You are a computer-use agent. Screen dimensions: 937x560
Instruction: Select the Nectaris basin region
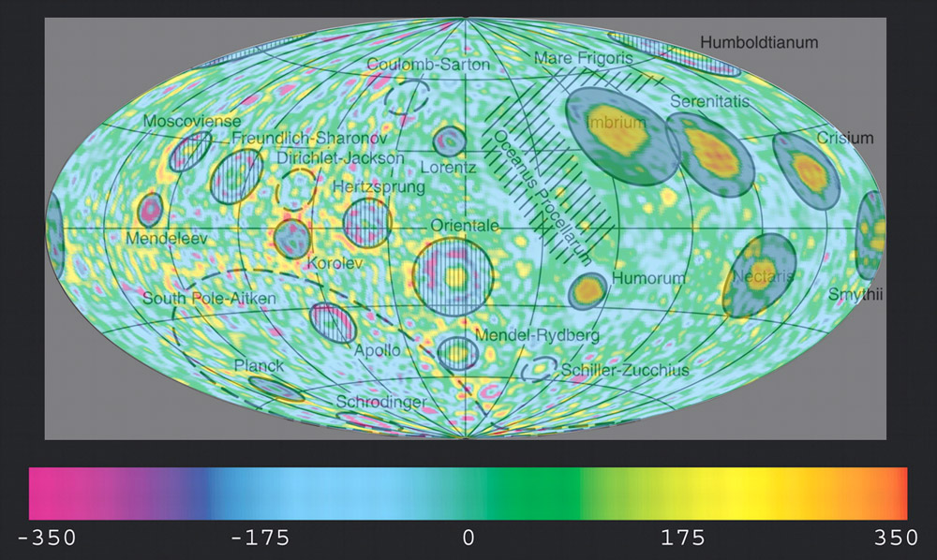coord(759,275)
